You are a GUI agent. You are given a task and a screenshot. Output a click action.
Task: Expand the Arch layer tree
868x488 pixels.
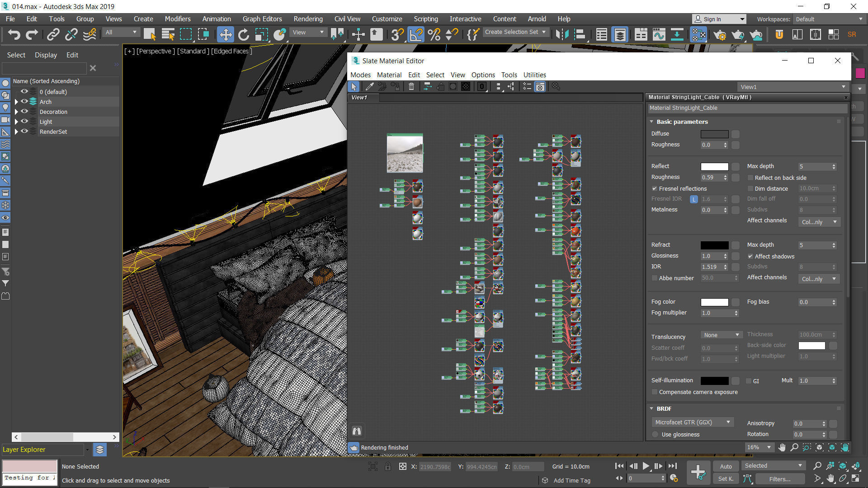point(17,102)
